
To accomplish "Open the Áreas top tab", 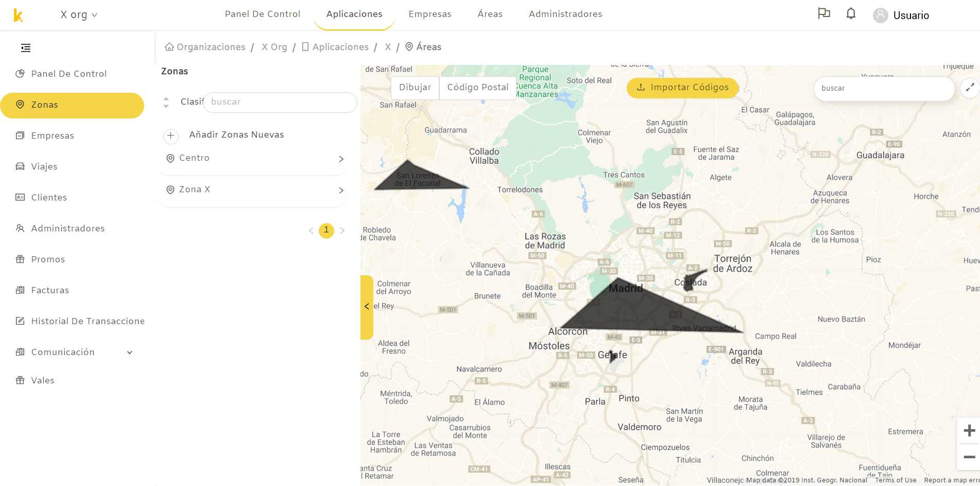I will click(x=490, y=14).
